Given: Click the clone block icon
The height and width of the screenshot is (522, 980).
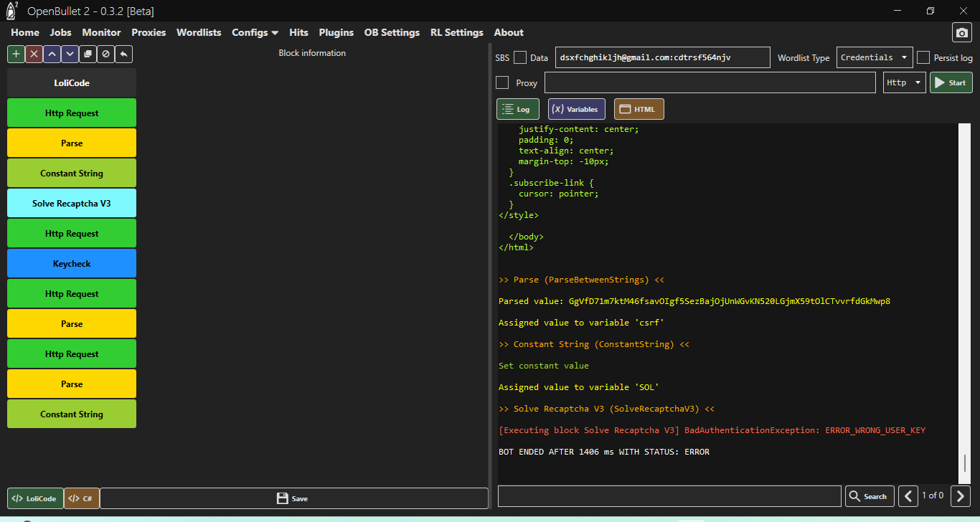Looking at the screenshot, I should 88,54.
